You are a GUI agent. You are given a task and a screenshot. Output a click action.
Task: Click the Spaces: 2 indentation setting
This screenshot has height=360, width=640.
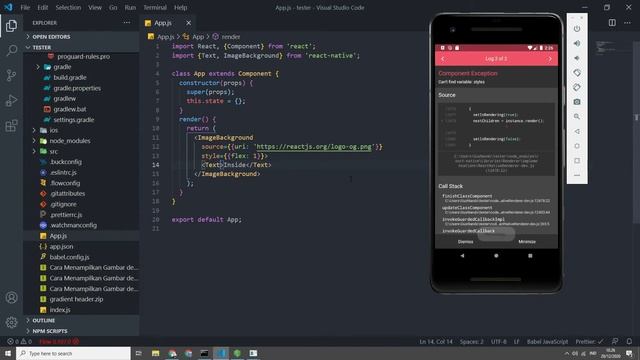tap(471, 341)
